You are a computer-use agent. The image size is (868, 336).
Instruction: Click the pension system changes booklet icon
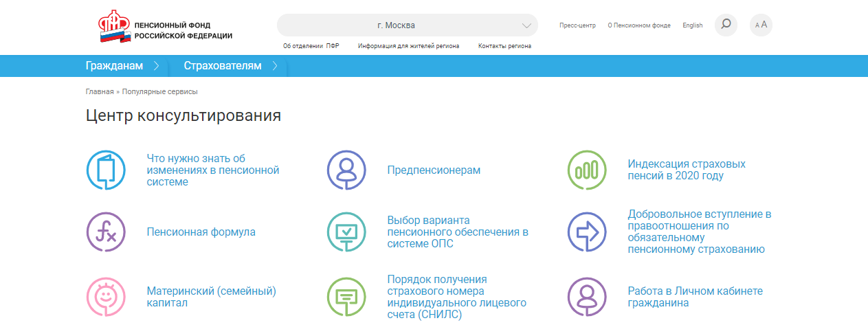pos(106,170)
